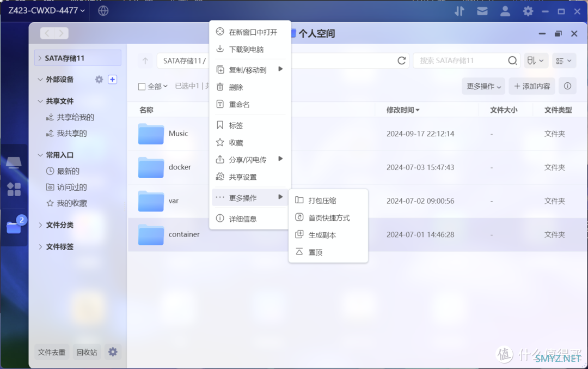Open system settings gear in title bar

[x=528, y=11]
